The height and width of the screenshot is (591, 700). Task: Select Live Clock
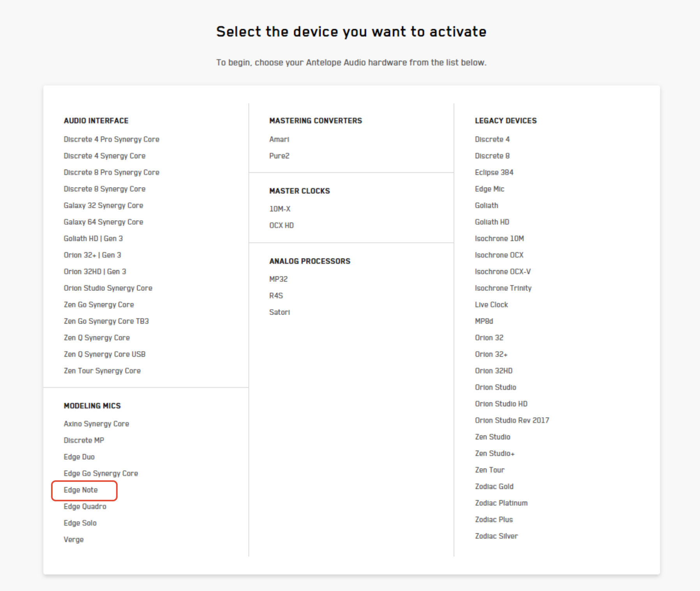pos(491,305)
